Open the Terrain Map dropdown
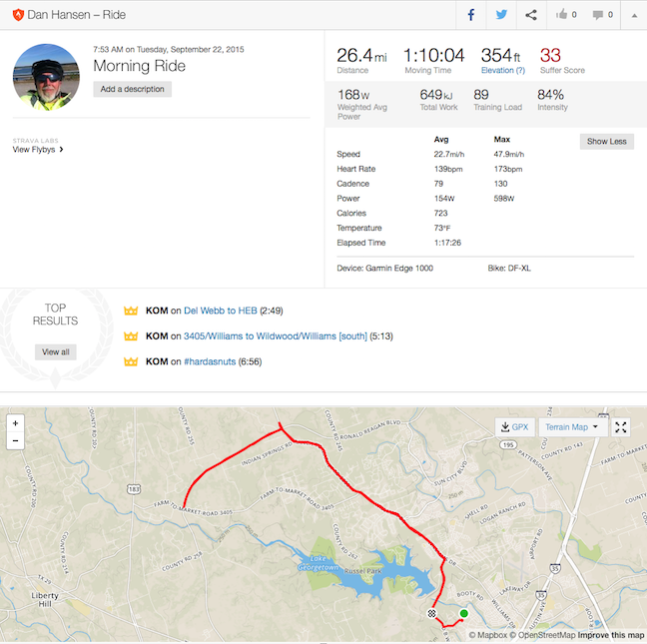The image size is (647, 644). coord(573,427)
